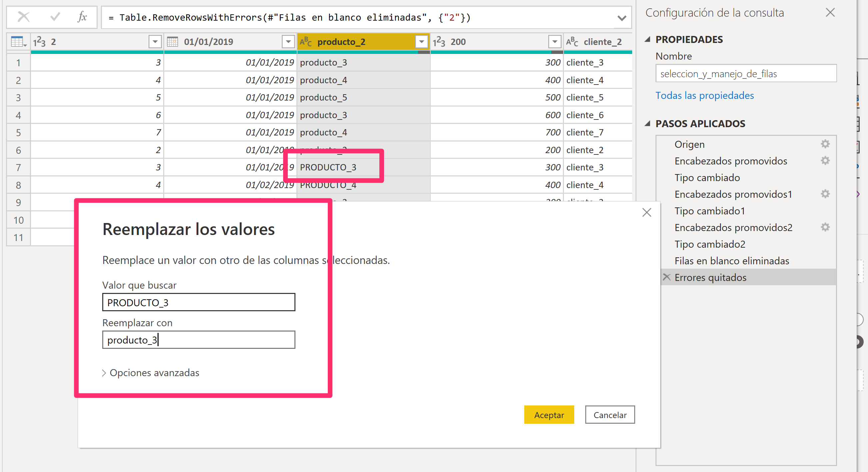The width and height of the screenshot is (868, 472).
Task: Open settings gear for Encabezados promovidos step
Action: (x=825, y=160)
